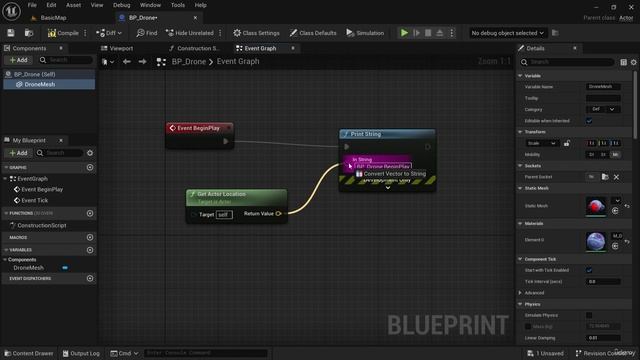
Task: Click the Stop play button
Action: [428, 33]
